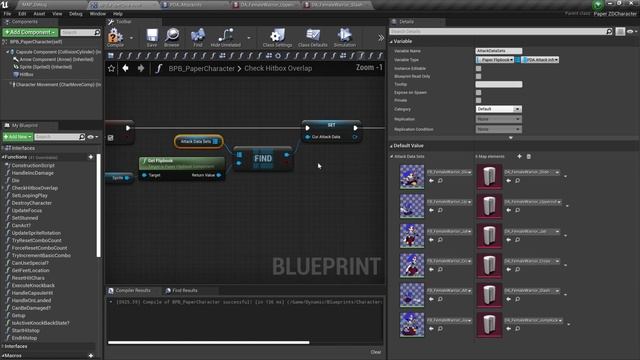Click the Add Component button
This screenshot has width=640, height=360.
click(x=30, y=32)
